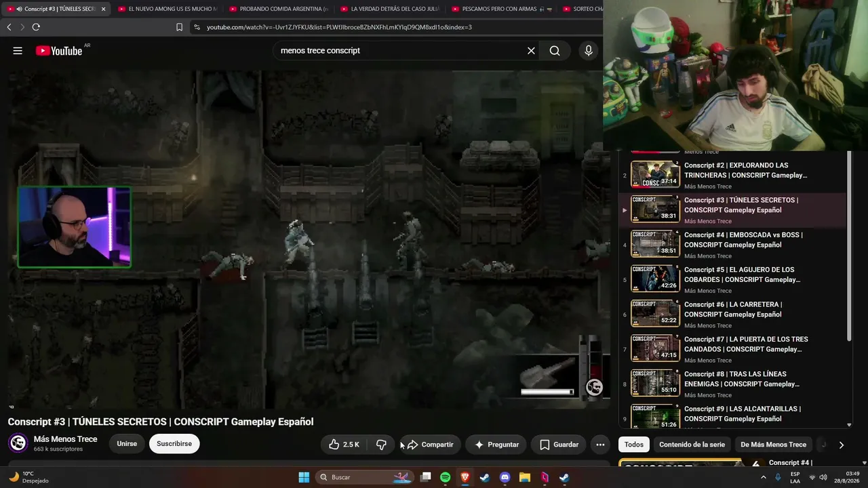This screenshot has height=488, width=868.
Task: Open Conscript #4 EMBOSCADA vs BOSS thumbnail
Action: tap(655, 244)
